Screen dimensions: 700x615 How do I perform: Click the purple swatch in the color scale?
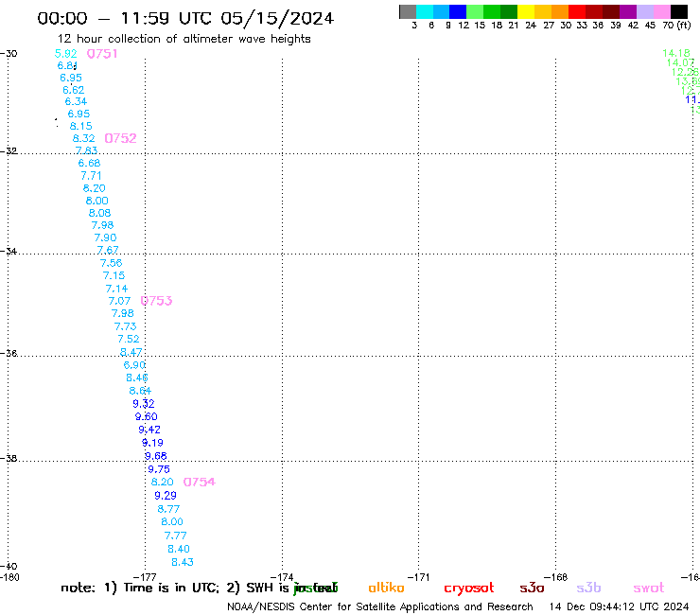628,11
